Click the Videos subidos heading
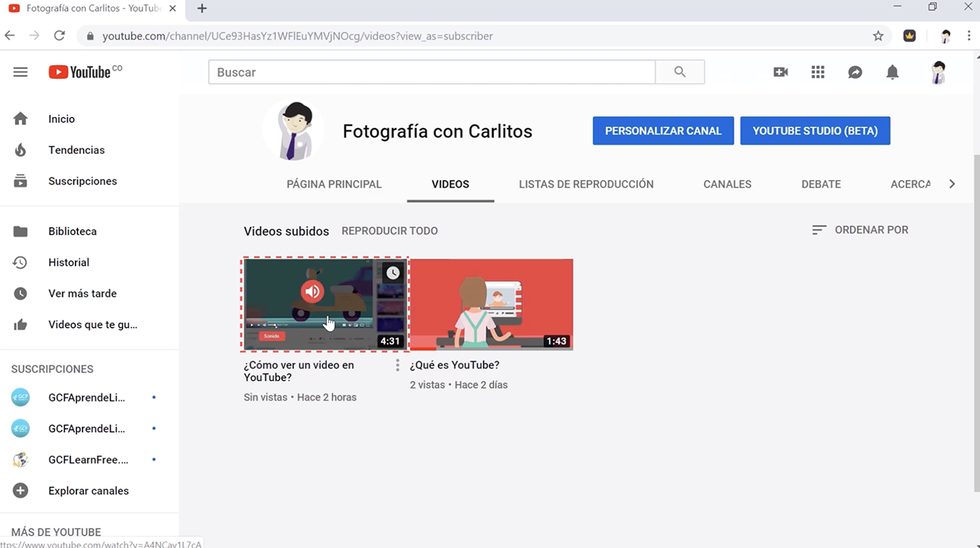The height and width of the screenshot is (548, 980). click(x=286, y=231)
